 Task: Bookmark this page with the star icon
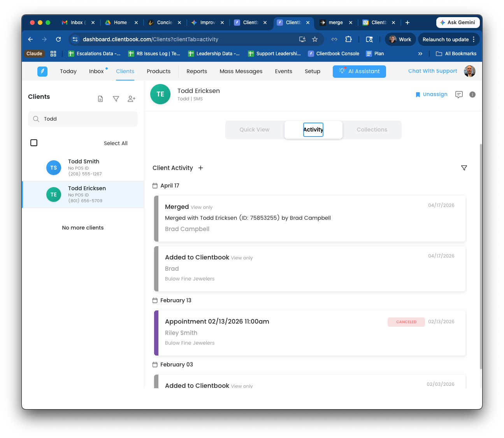point(315,39)
